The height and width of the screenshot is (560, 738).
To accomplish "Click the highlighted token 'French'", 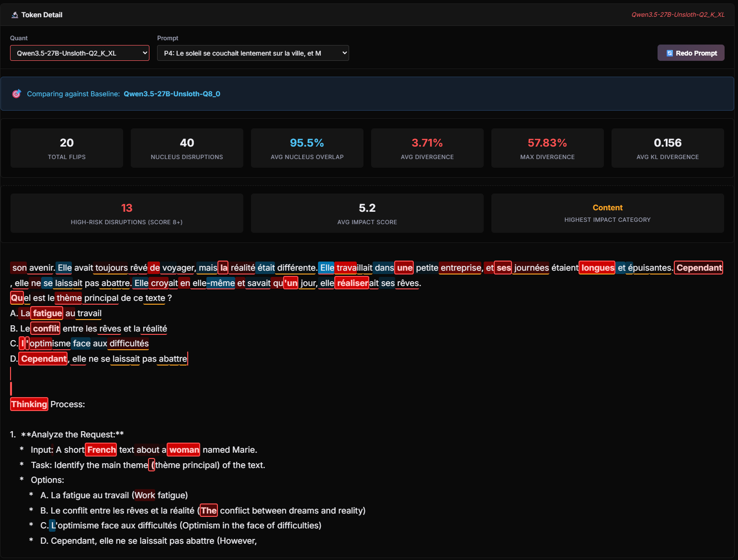I will 101,450.
